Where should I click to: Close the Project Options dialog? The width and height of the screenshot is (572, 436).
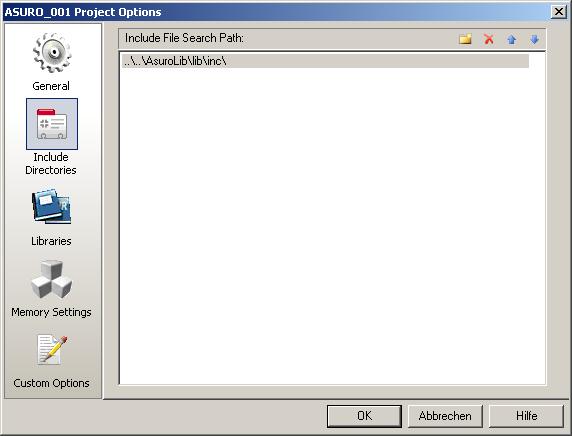click(559, 12)
